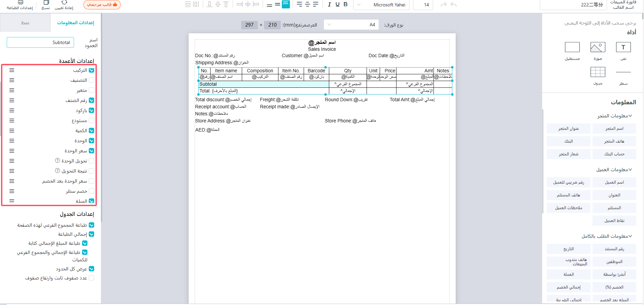Select the image (صورة) tool
This screenshot has width=644, height=305.
tap(598, 47)
